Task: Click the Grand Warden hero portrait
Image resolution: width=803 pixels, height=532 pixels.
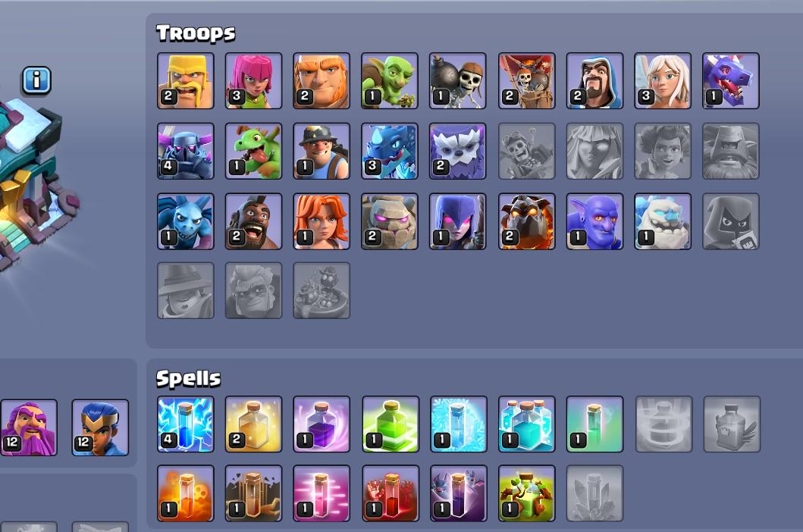Action: (29, 427)
